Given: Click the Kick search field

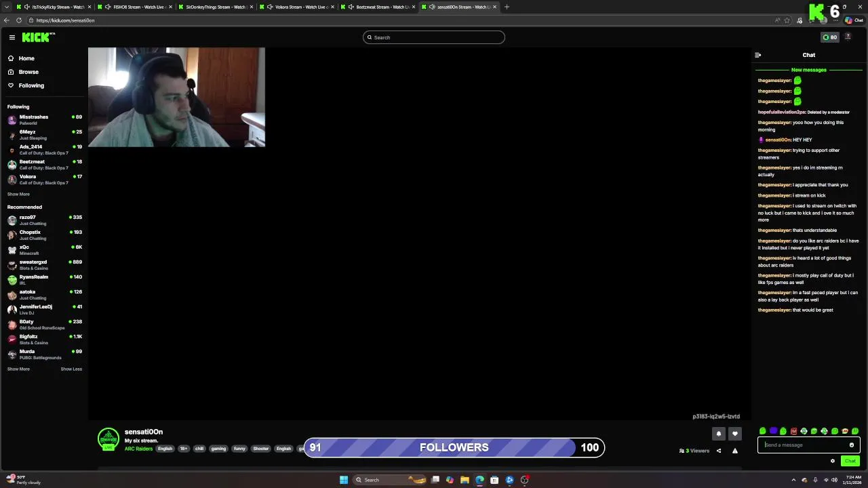Looking at the screenshot, I should (x=434, y=37).
